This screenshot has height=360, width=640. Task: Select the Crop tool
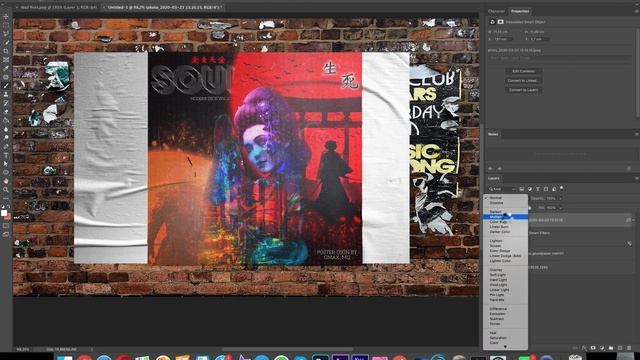6,51
